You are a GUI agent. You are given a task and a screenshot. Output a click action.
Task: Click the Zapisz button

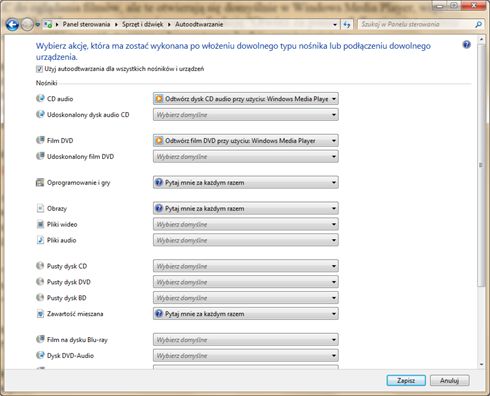406,380
